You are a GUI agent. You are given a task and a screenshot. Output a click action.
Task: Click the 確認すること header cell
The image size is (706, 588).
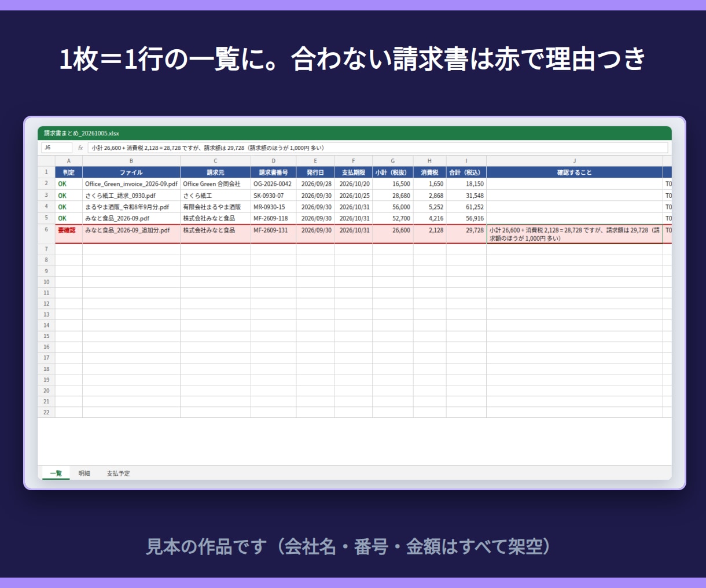click(x=575, y=172)
